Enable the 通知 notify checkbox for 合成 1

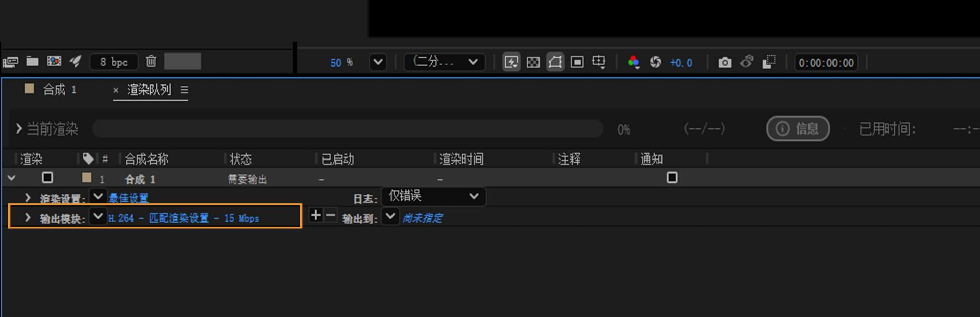(x=672, y=178)
